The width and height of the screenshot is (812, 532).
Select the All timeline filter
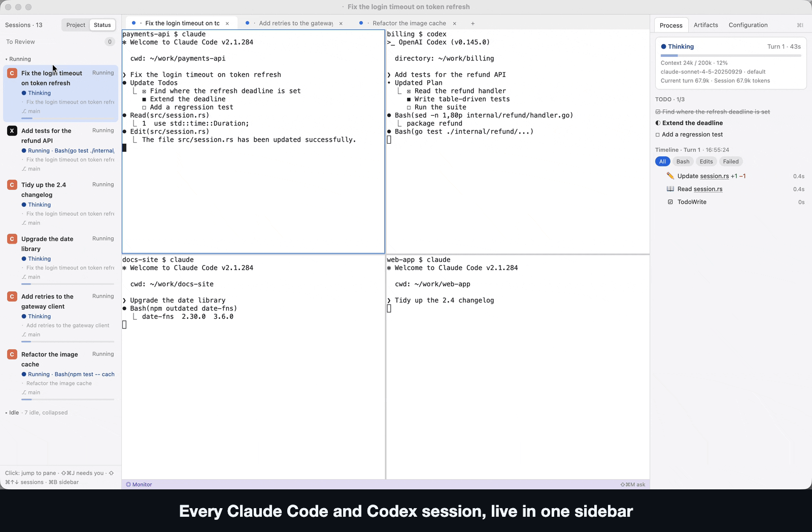pos(662,161)
